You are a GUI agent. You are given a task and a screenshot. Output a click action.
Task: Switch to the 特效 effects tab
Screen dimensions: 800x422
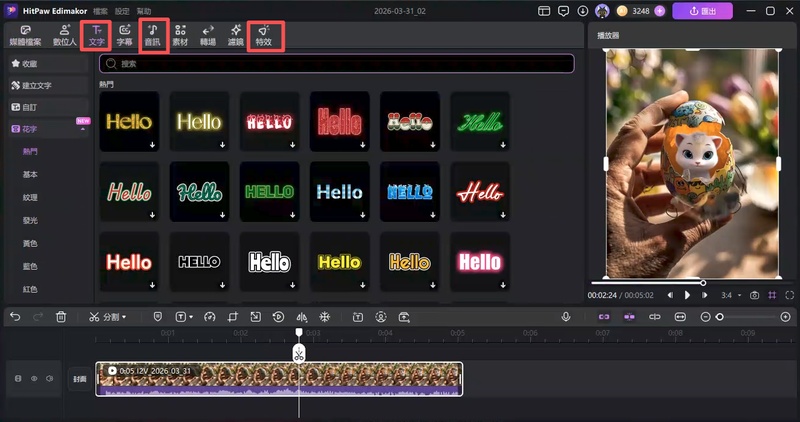(x=263, y=36)
